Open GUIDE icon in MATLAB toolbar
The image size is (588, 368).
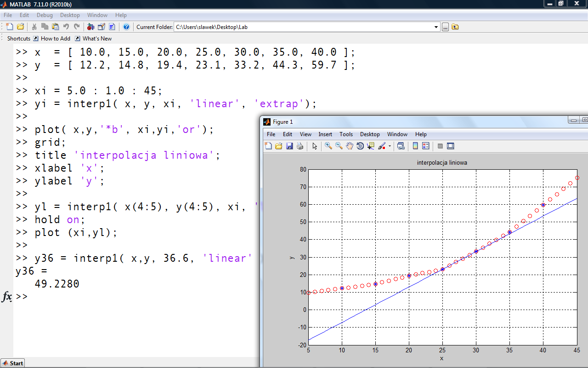pos(102,27)
